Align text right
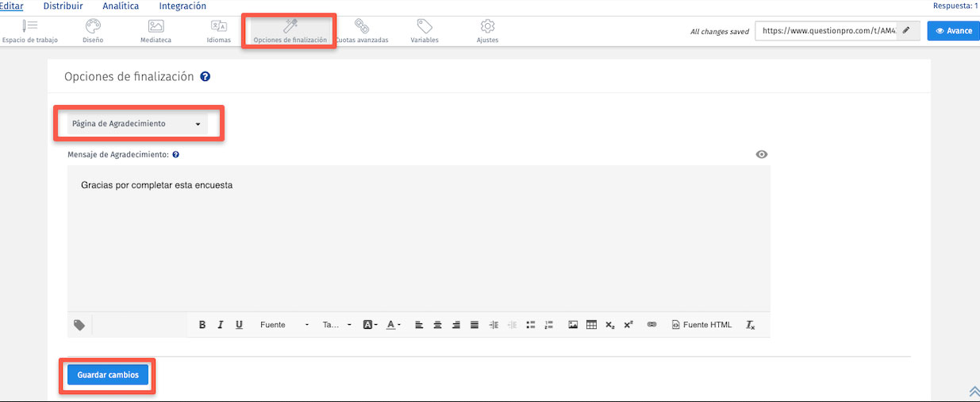 click(x=456, y=325)
